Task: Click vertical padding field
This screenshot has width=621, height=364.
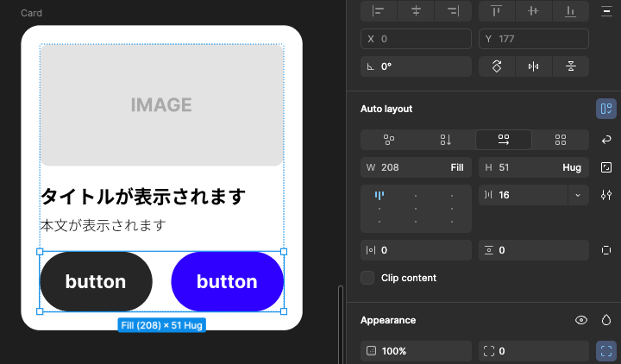Action: (x=534, y=250)
